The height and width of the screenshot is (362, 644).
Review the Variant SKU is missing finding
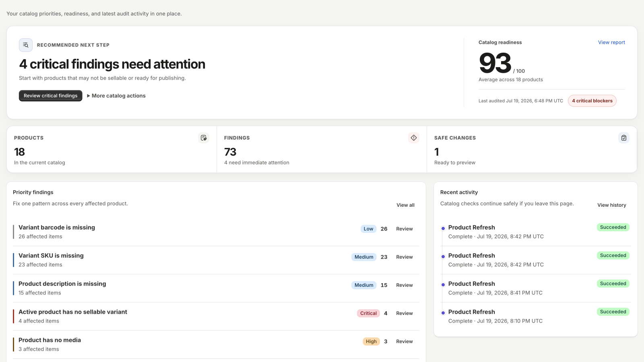click(x=405, y=257)
